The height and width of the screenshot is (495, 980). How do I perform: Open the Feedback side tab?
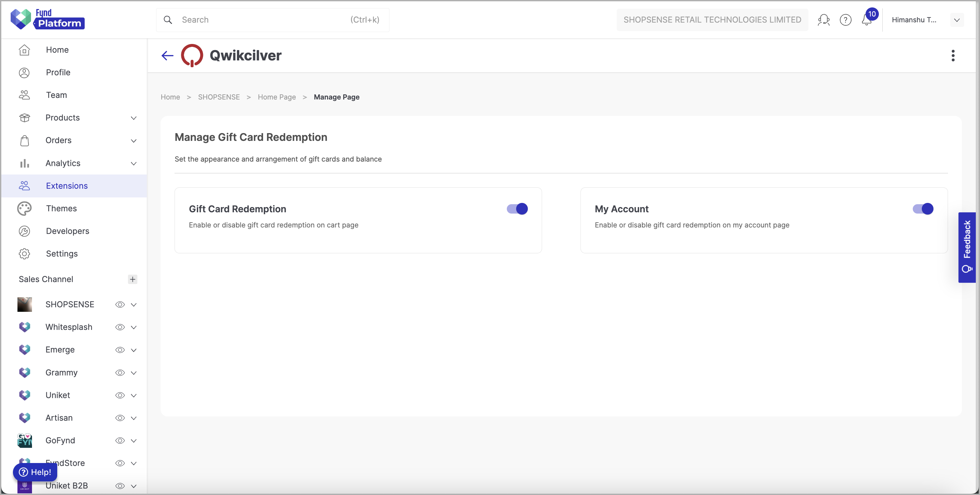click(967, 247)
